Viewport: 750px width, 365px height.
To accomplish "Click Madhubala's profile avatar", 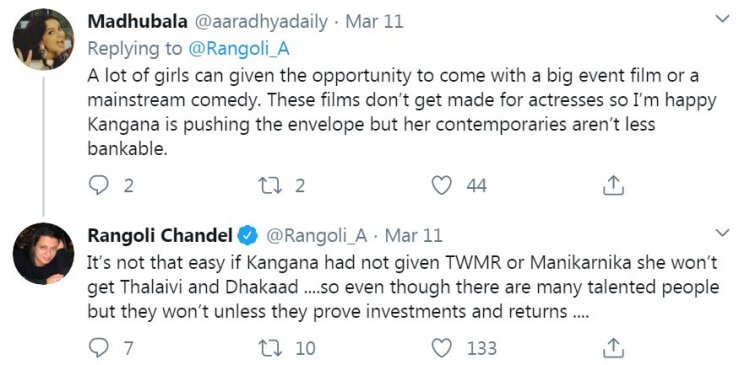I will (x=43, y=39).
